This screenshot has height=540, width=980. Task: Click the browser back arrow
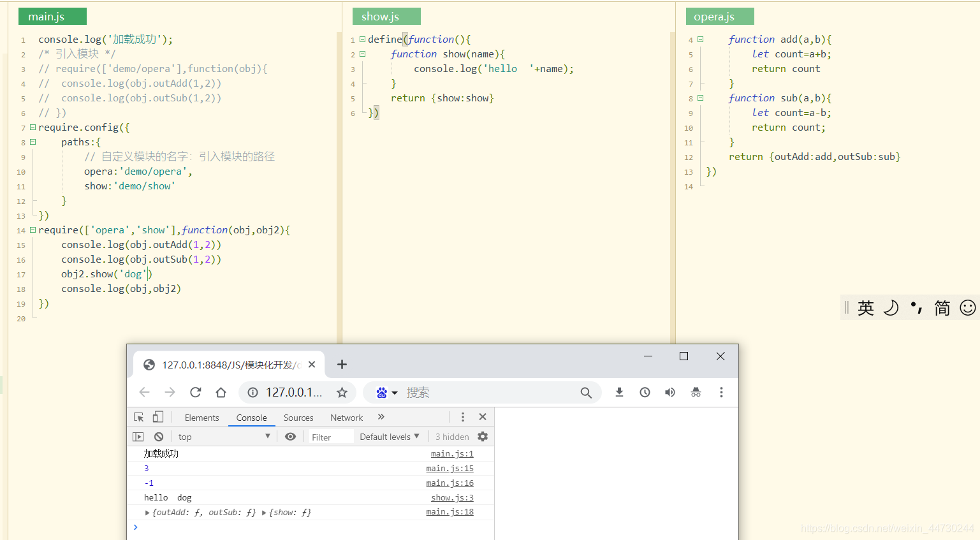(x=144, y=392)
